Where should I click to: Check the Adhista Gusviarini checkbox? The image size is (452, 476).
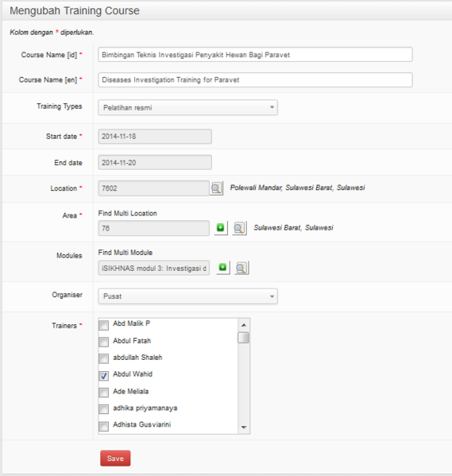pos(103,426)
